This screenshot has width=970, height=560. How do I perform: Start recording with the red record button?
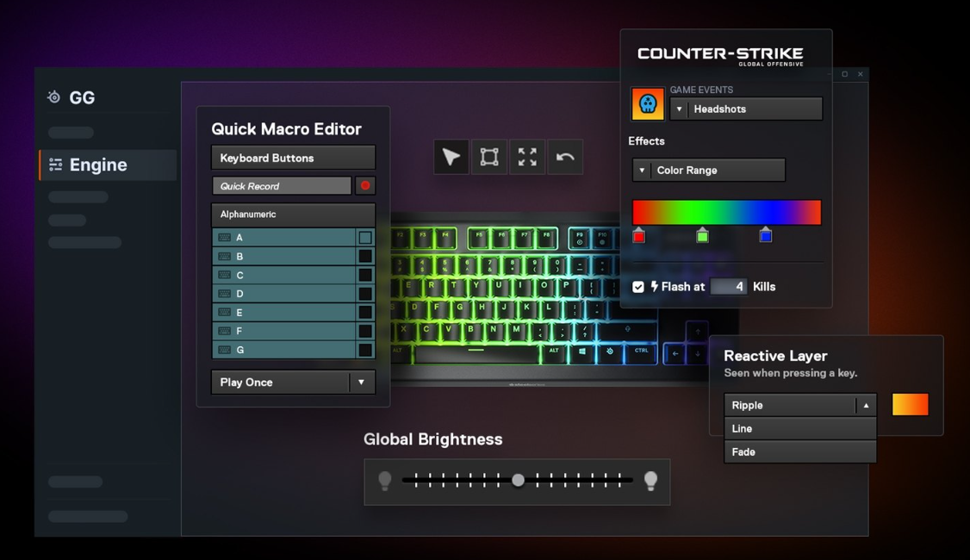pyautogui.click(x=365, y=185)
